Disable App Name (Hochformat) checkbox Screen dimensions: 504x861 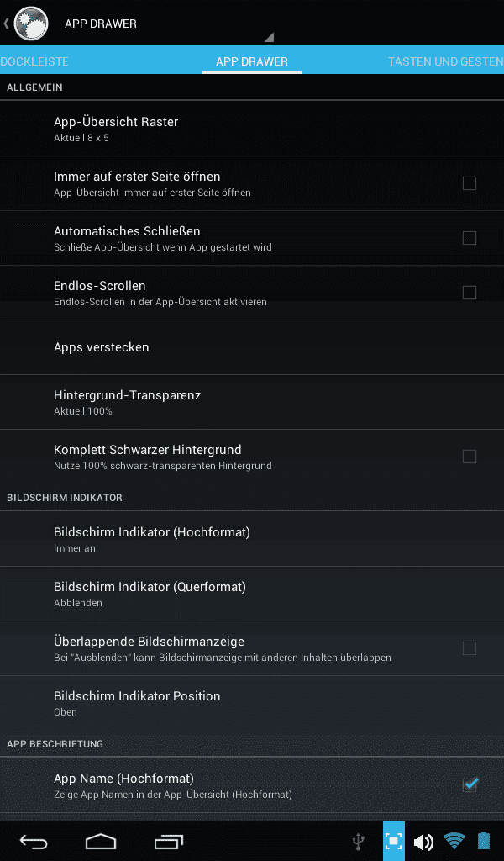[470, 785]
